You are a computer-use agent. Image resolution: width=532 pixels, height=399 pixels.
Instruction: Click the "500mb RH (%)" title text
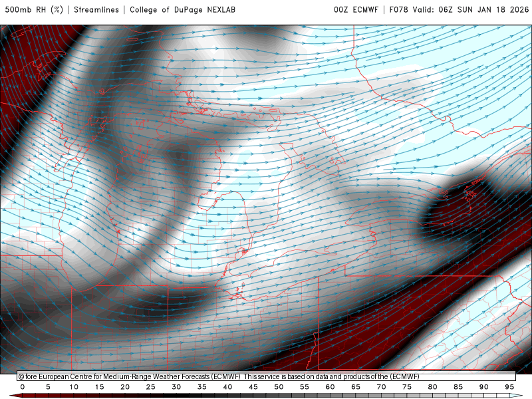34,9
